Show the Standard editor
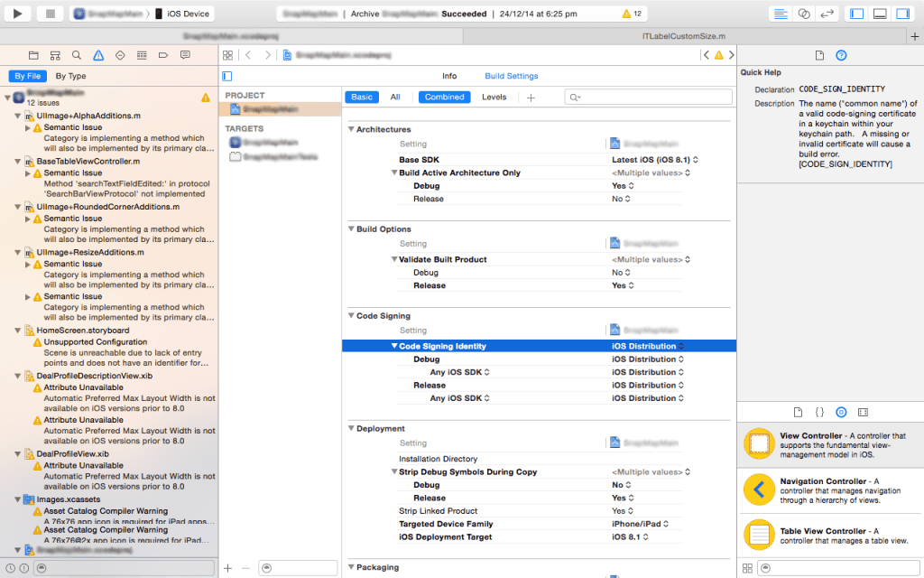This screenshot has width=924, height=578. pos(781,14)
